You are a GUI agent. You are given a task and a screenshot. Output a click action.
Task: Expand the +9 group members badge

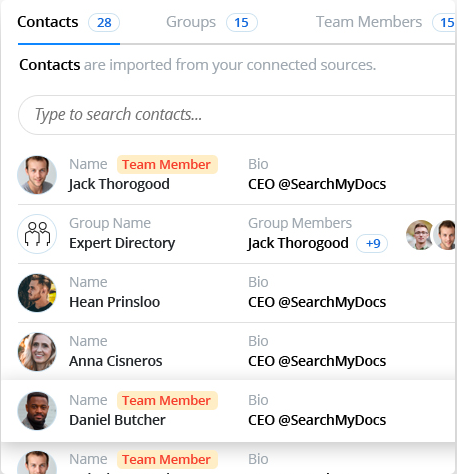point(372,244)
